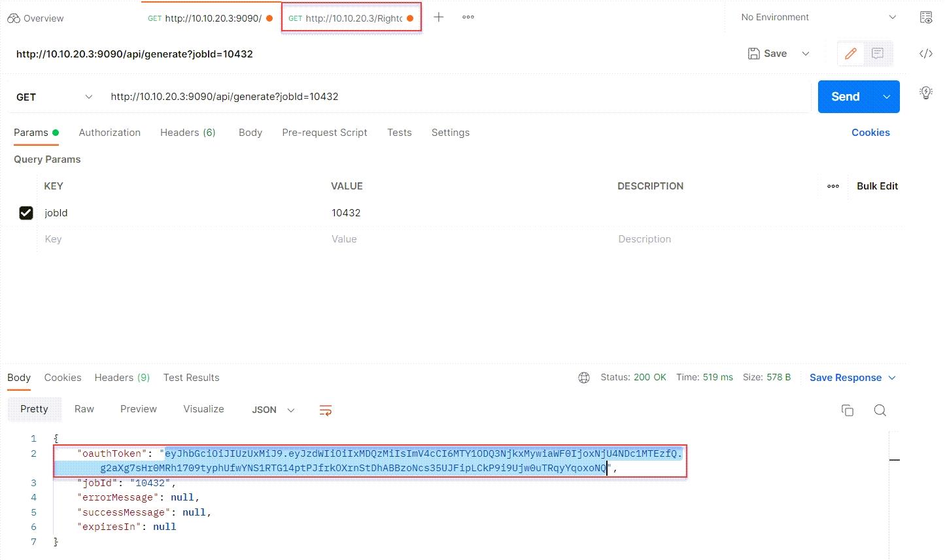Search the response with the magnifier icon

click(880, 410)
